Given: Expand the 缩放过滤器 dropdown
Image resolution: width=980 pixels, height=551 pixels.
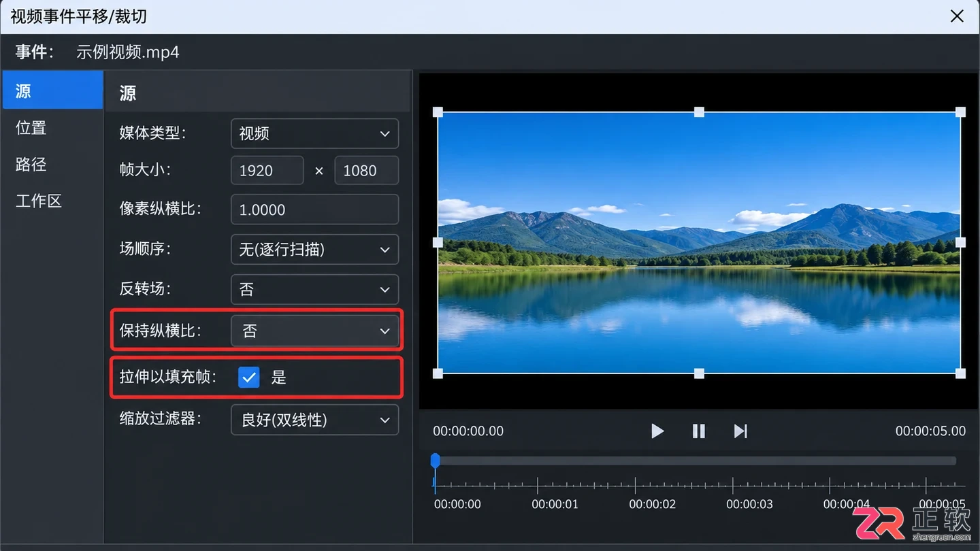Looking at the screenshot, I should (x=314, y=420).
